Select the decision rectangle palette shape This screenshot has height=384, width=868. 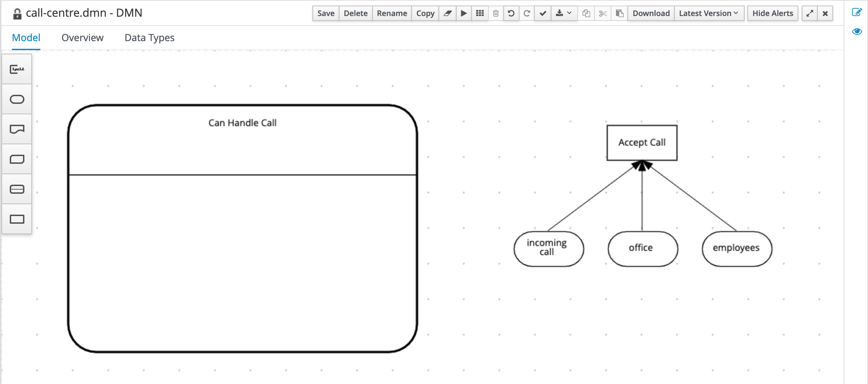[x=17, y=219]
